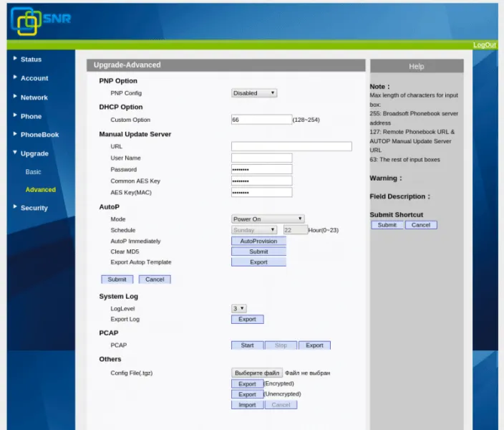Click the arrow next to Status
Screen dimensions: 504x430
pos(15,58)
